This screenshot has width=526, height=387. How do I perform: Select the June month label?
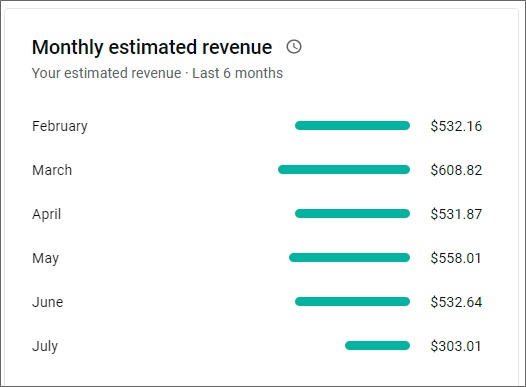click(x=48, y=302)
